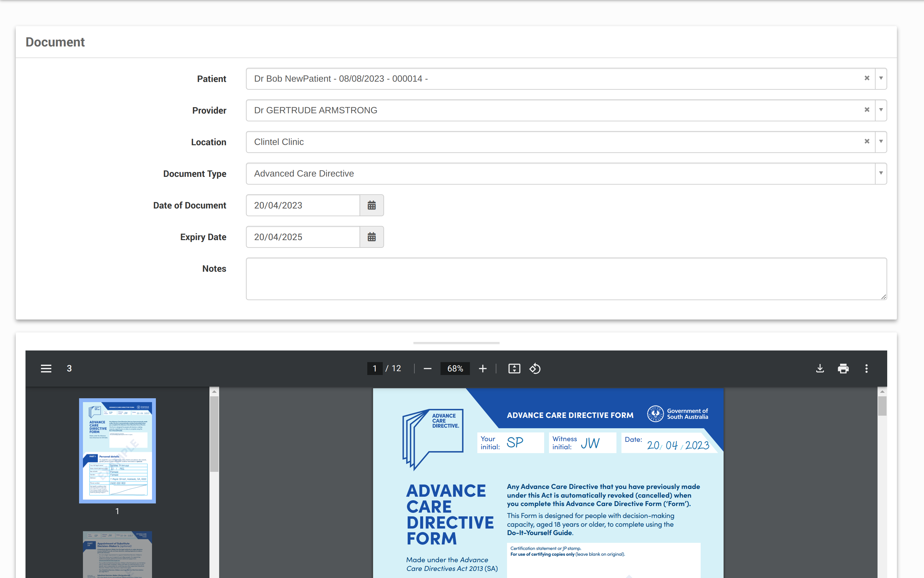Viewport: 924px width, 578px height.
Task: Open the Expiry Date calendar picker
Action: [x=371, y=237]
